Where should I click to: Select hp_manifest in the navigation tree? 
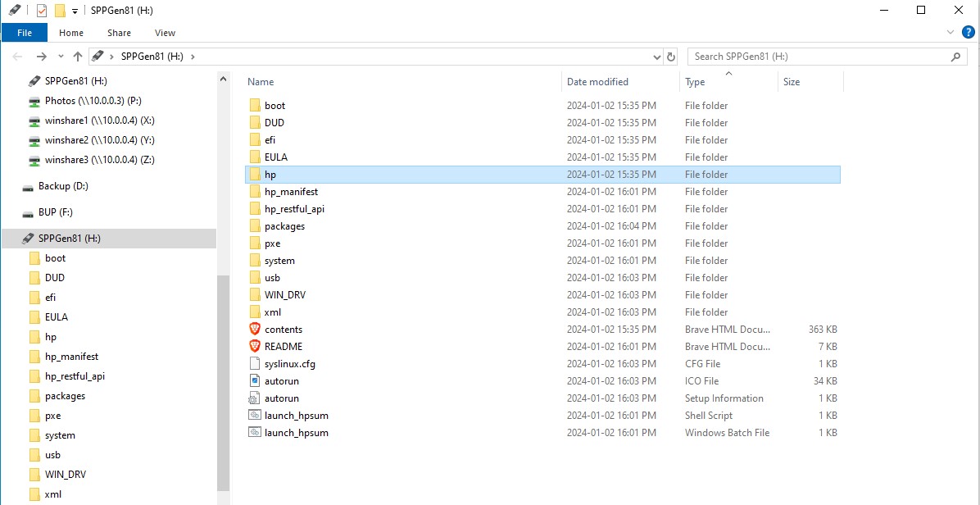[x=71, y=357]
